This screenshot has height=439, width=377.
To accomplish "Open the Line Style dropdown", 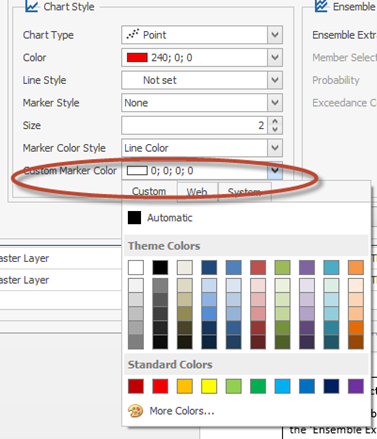I will coord(275,80).
